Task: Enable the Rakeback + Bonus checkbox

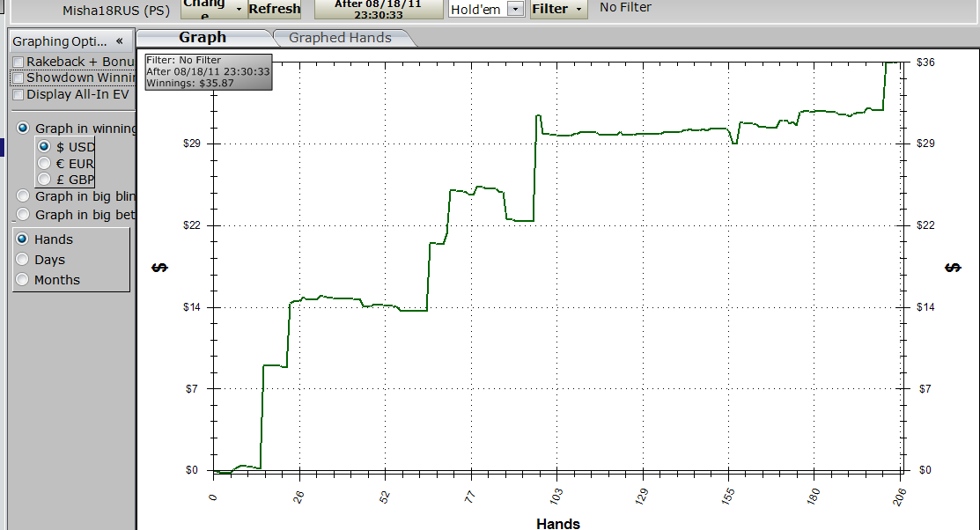Action: [x=18, y=62]
